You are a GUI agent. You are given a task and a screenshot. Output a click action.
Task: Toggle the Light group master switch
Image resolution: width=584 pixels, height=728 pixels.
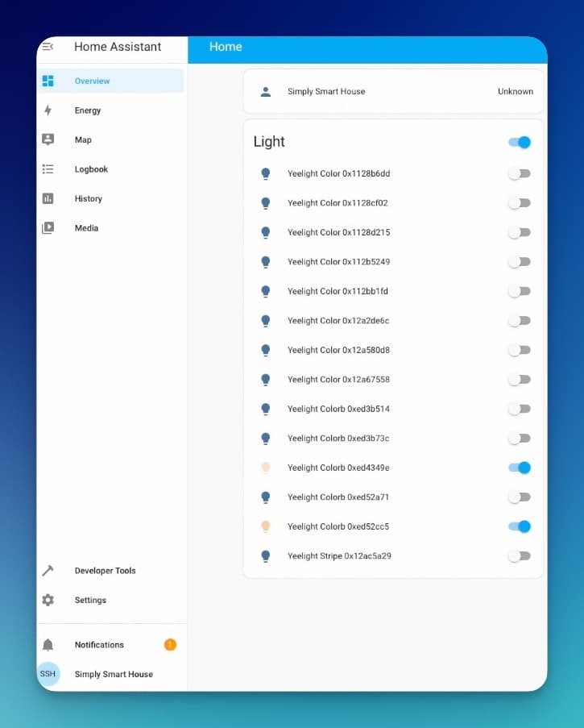click(520, 142)
